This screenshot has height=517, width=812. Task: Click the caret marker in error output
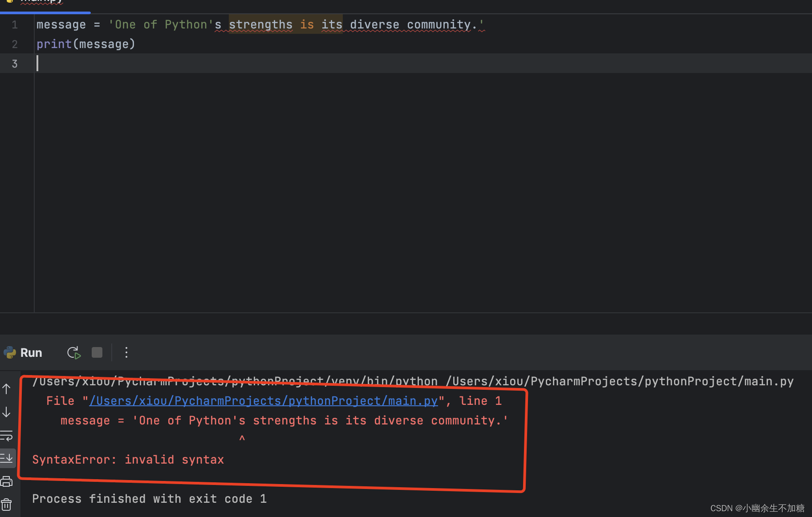pyautogui.click(x=242, y=439)
